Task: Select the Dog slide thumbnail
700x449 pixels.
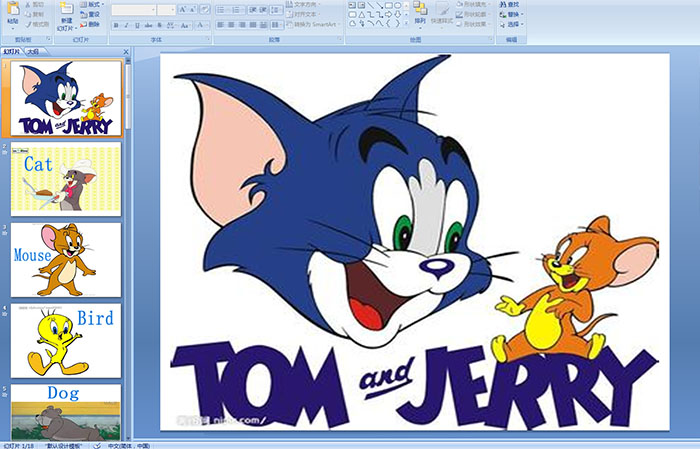Action: 66,412
